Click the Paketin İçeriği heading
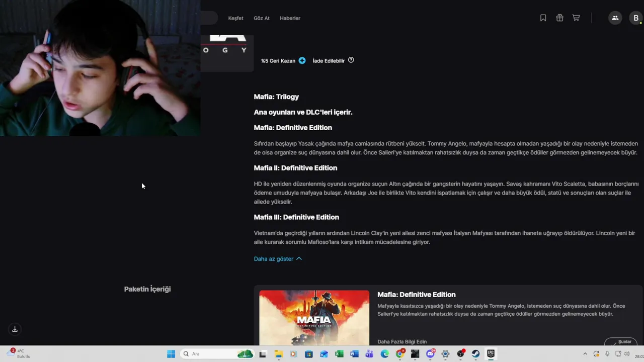The height and width of the screenshot is (362, 644). pyautogui.click(x=147, y=289)
